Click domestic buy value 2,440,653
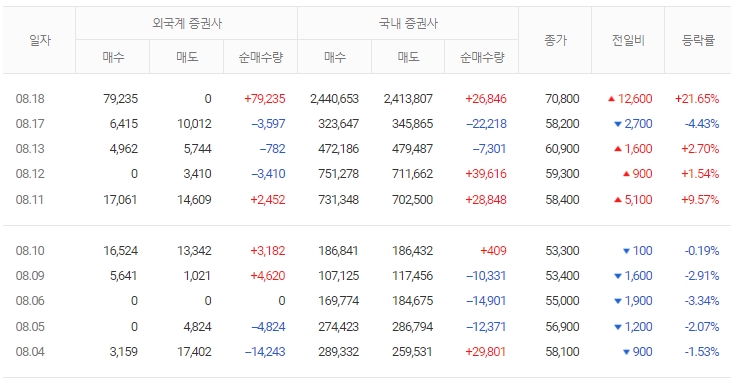The width and height of the screenshot is (731, 378). coord(334,99)
